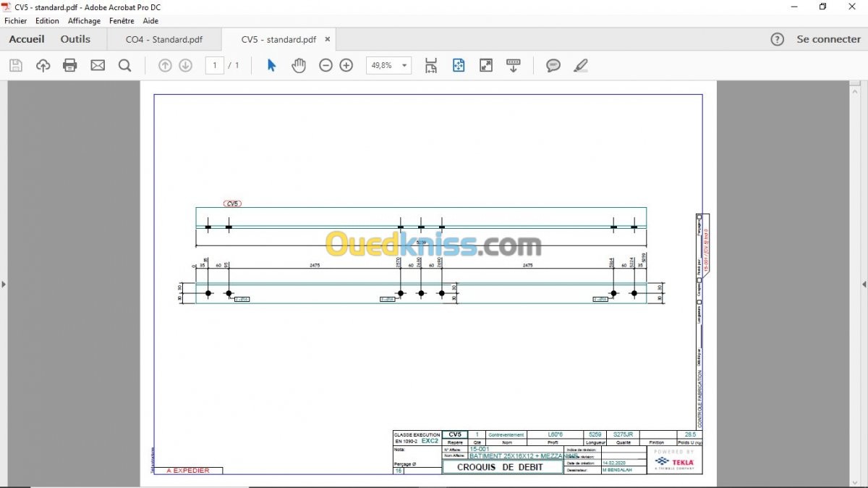868x488 pixels.
Task: Switch to CO4 - Standard.pdf tab
Action: coord(164,39)
